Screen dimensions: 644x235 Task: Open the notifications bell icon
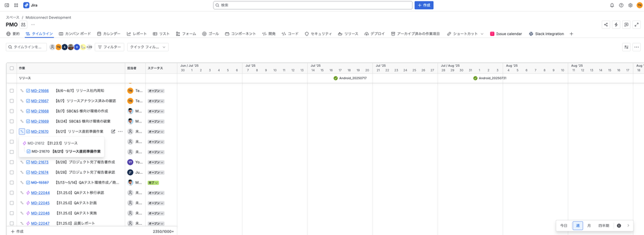(612, 5)
